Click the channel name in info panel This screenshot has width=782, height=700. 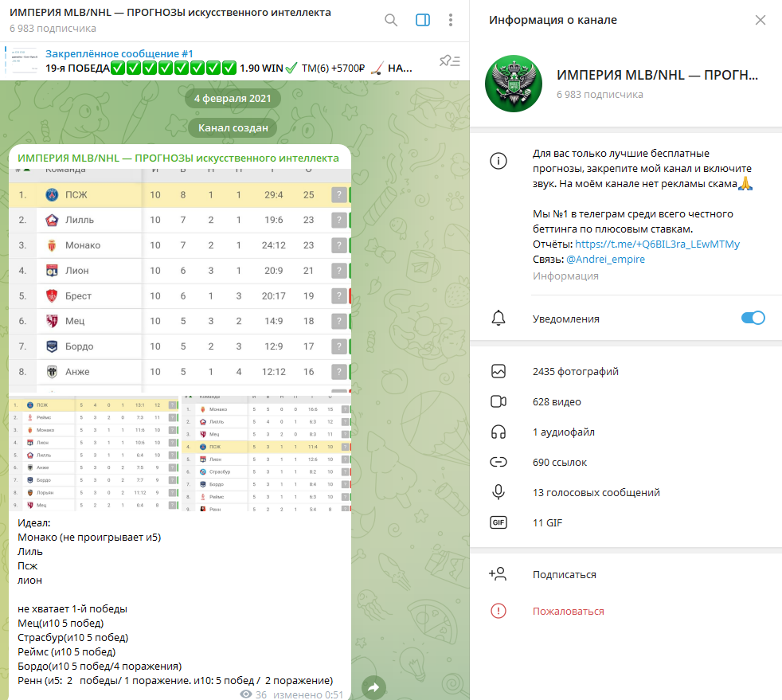click(657, 75)
